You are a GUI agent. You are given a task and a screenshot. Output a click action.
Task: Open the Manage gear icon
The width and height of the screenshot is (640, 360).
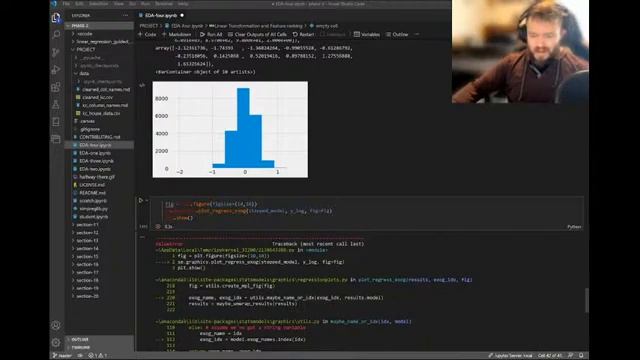(56, 342)
